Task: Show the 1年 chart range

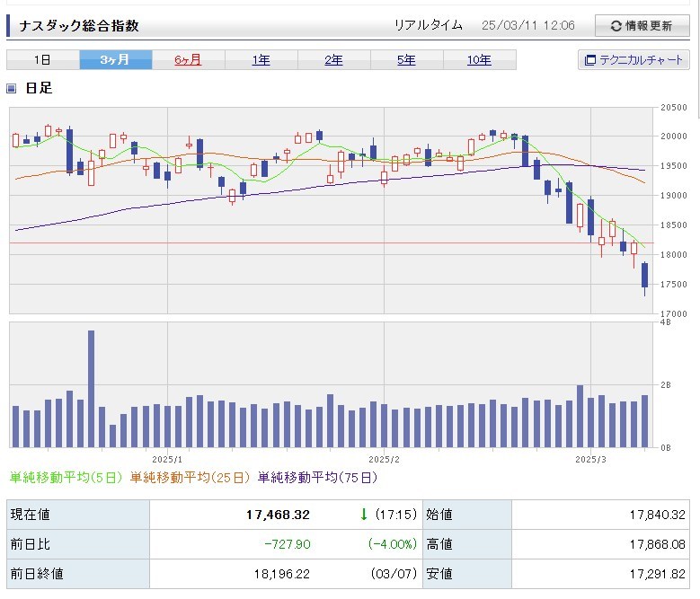Action: click(x=261, y=60)
